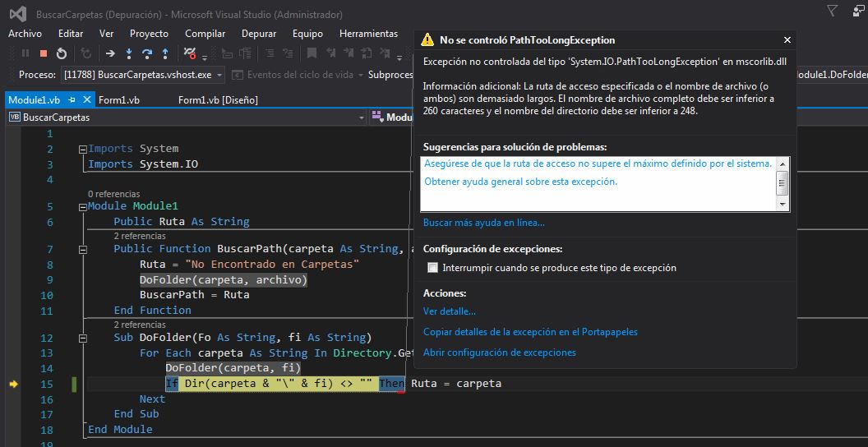
Task: Click '0 referencias' above Module Module1
Action: [x=113, y=194]
